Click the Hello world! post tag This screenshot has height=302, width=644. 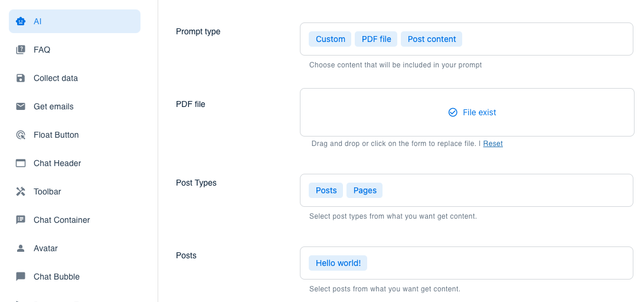(x=338, y=263)
